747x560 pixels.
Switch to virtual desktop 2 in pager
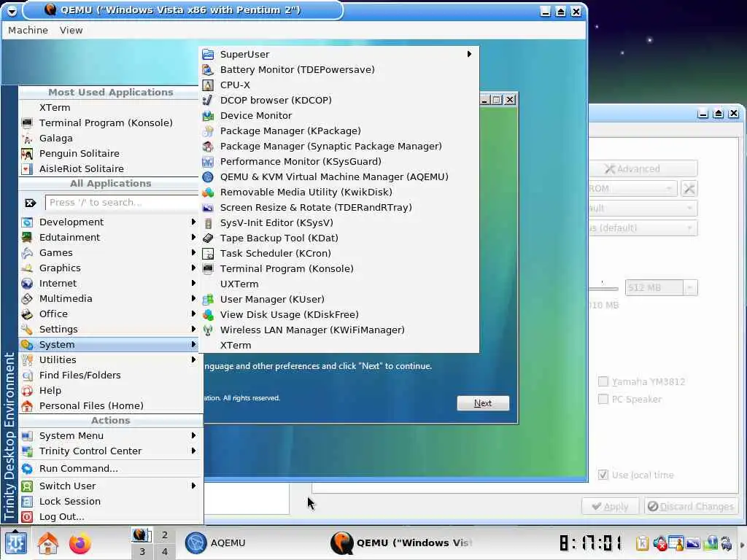164,534
